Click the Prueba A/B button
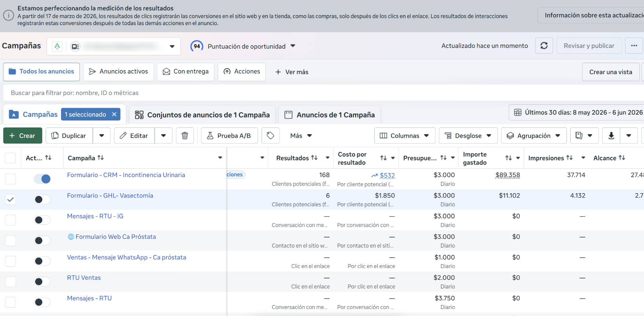Screen dimensions: 644x316 pyautogui.click(x=229, y=136)
